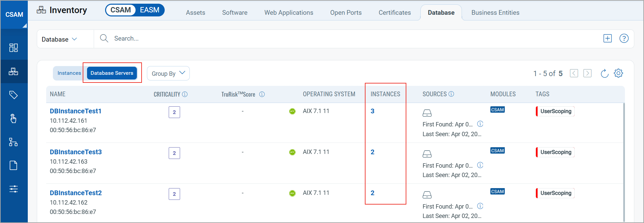Refresh the database servers list
This screenshot has width=644, height=223.
point(605,73)
